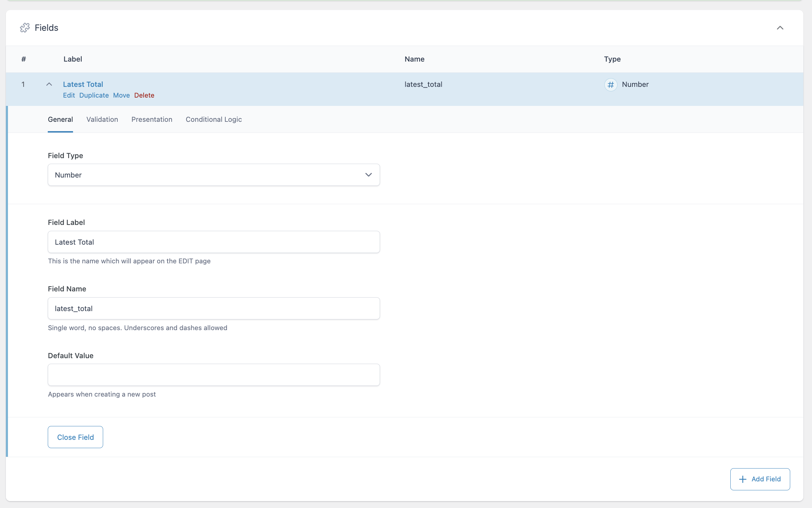Click the Fields puzzle-piece icon
Screen dimensions: 812x508
click(x=25, y=28)
